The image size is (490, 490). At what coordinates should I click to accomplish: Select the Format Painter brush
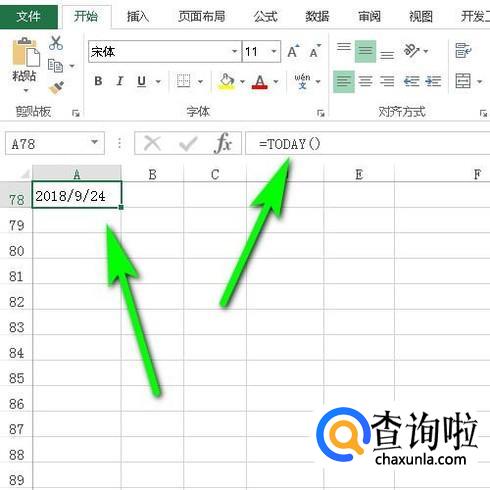(x=56, y=88)
